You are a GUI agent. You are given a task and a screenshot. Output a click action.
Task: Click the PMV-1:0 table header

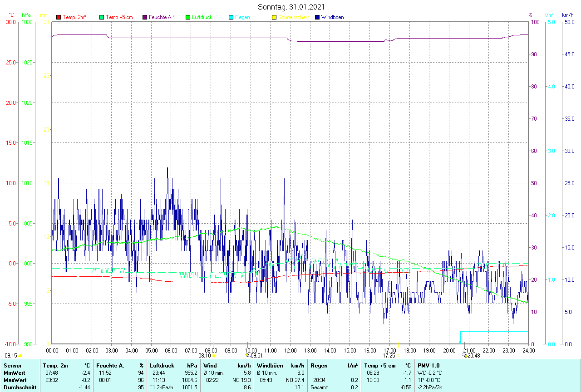pos(428,366)
